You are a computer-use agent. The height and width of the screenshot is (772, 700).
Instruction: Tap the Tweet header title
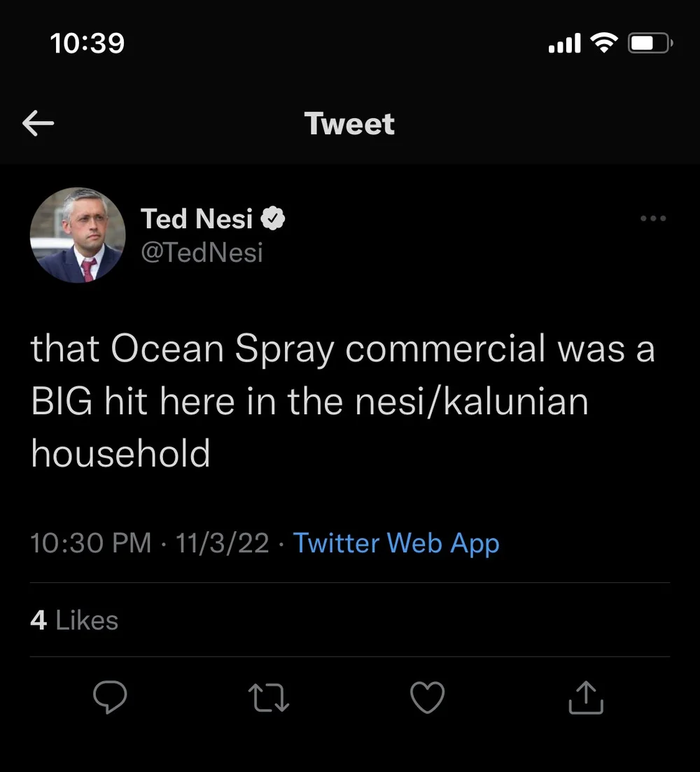[349, 124]
